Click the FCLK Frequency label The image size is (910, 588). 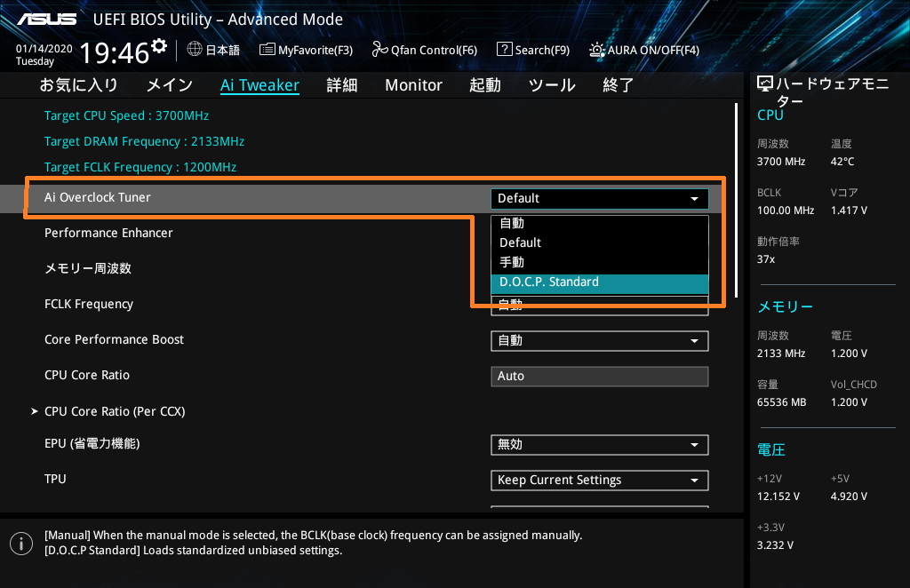[x=89, y=305]
